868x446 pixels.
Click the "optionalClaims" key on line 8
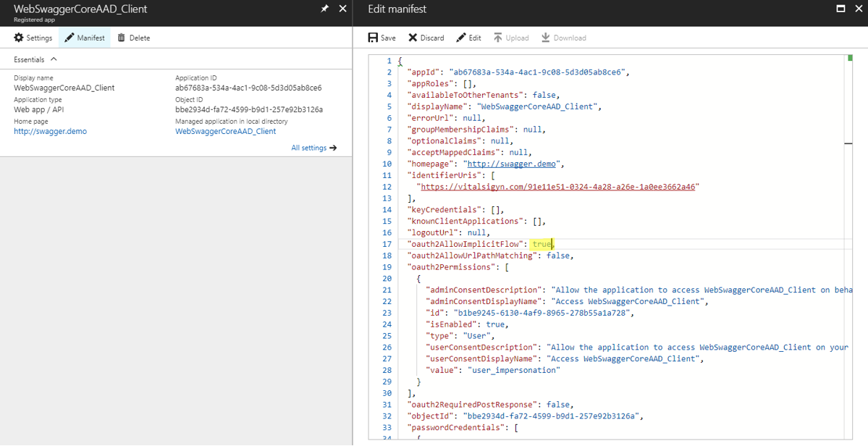(446, 140)
